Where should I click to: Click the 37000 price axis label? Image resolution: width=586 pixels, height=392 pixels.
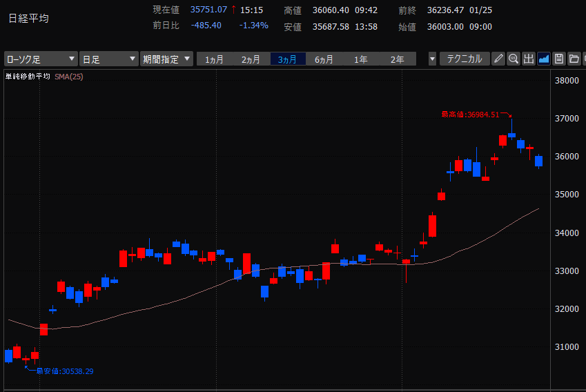pos(567,119)
